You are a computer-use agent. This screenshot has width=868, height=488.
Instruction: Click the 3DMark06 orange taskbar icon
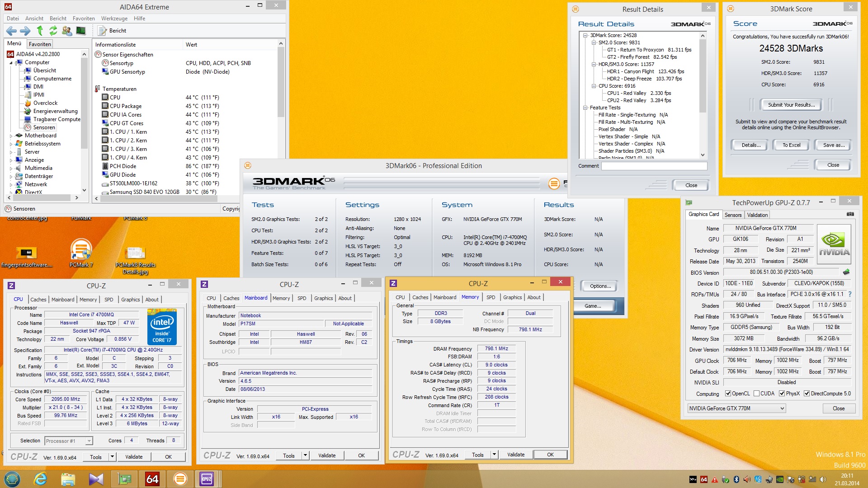coord(180,479)
